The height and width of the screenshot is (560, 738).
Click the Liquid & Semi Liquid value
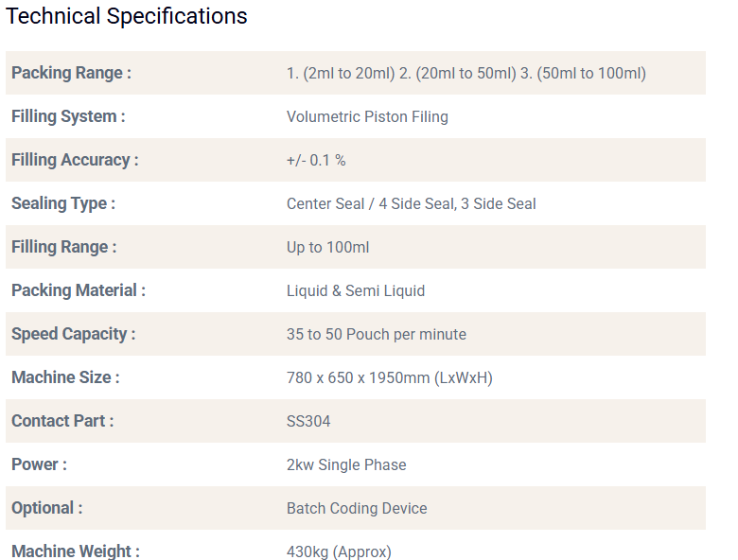[x=356, y=290]
